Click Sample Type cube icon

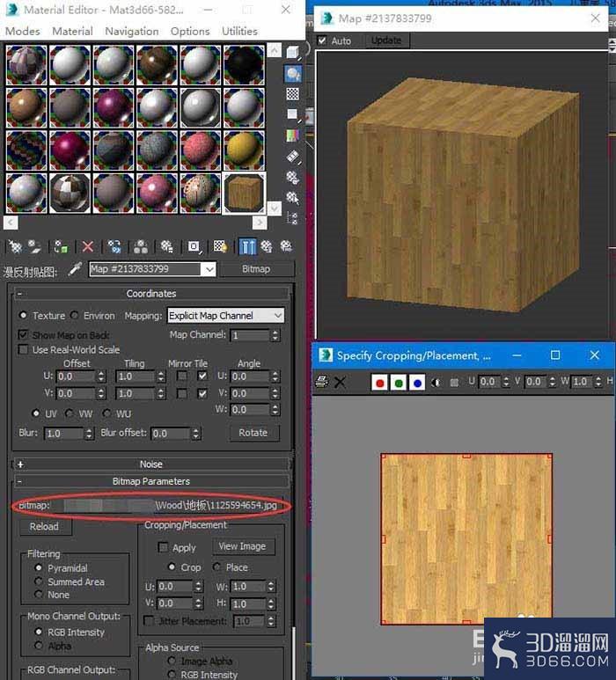[293, 53]
